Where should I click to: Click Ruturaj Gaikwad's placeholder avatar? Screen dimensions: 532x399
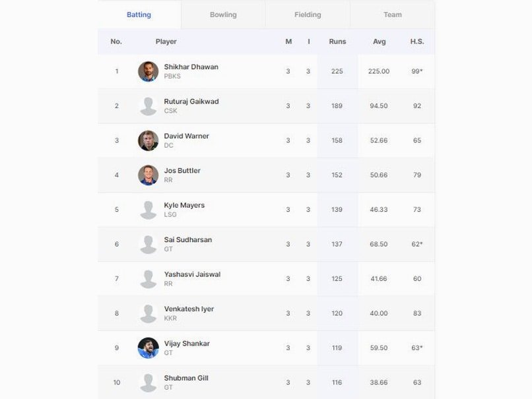[148, 106]
